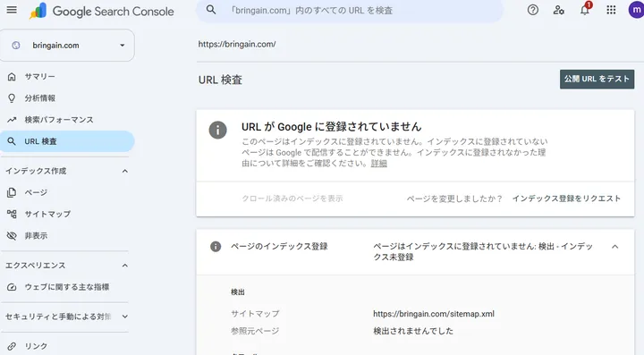Click the 検出されませんでした value
The width and height of the screenshot is (644, 355).
(413, 331)
